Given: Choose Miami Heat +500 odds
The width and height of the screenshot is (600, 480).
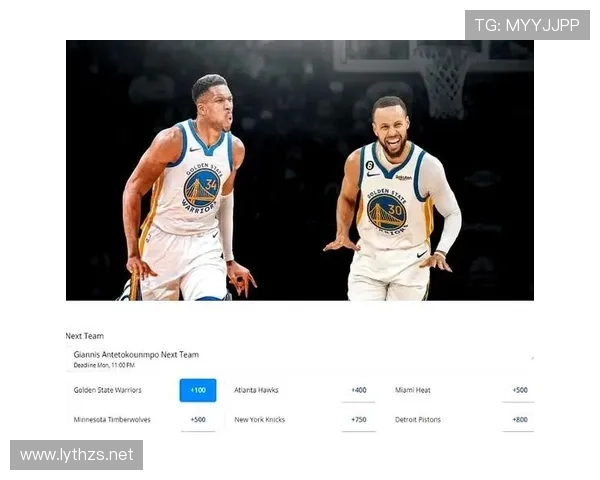Looking at the screenshot, I should pos(519,390).
